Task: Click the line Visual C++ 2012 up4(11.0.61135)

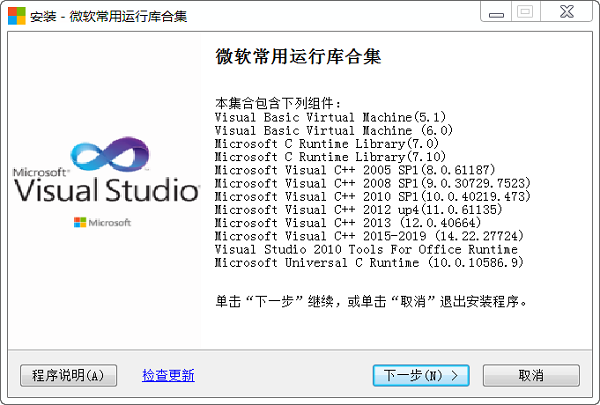Action: click(x=359, y=209)
